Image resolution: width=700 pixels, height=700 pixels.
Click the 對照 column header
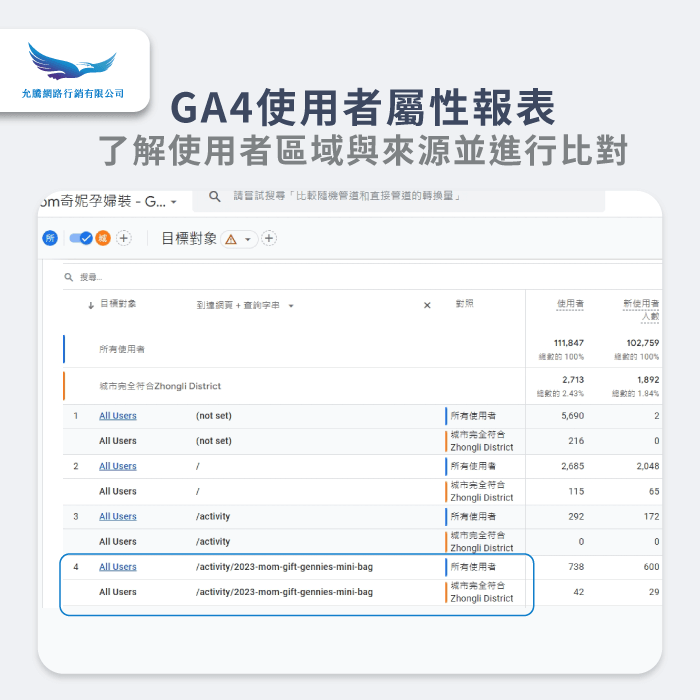[464, 305]
